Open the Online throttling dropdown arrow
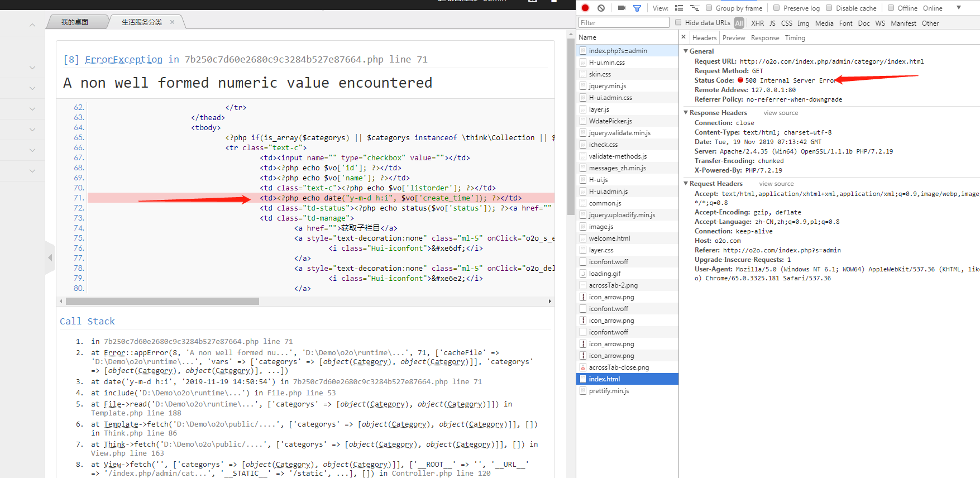Image resolution: width=980 pixels, height=478 pixels. pyautogui.click(x=959, y=8)
